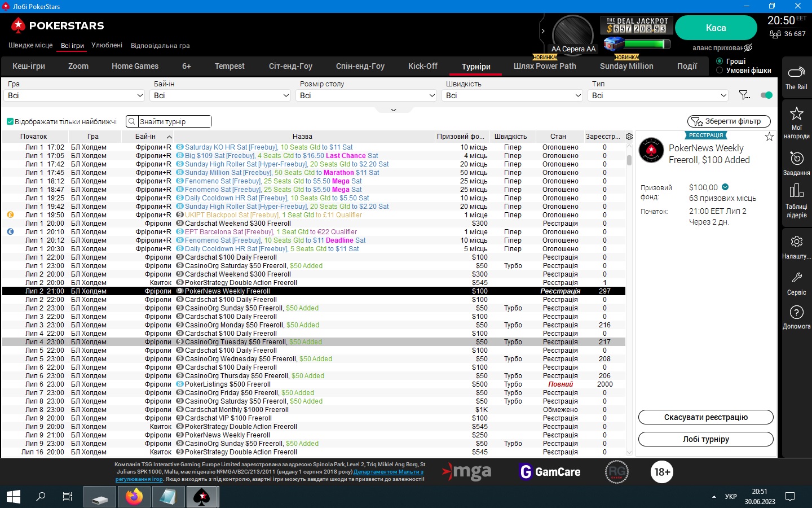Click pound currency icon on UKIPT row
812x508 pixels.
pyautogui.click(x=10, y=215)
